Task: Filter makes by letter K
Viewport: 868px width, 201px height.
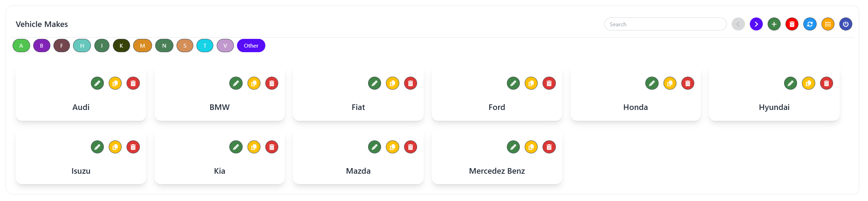Action: 121,46
